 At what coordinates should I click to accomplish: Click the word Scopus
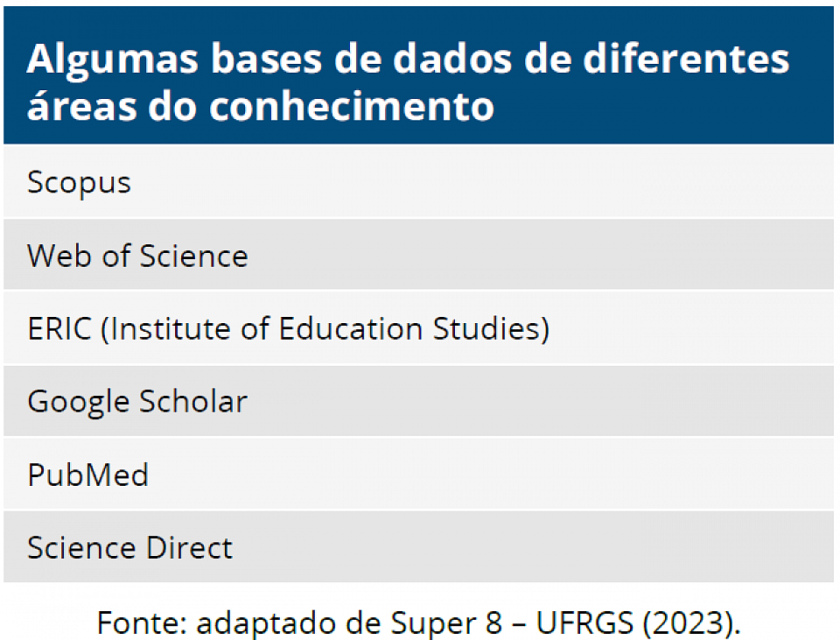point(80,183)
